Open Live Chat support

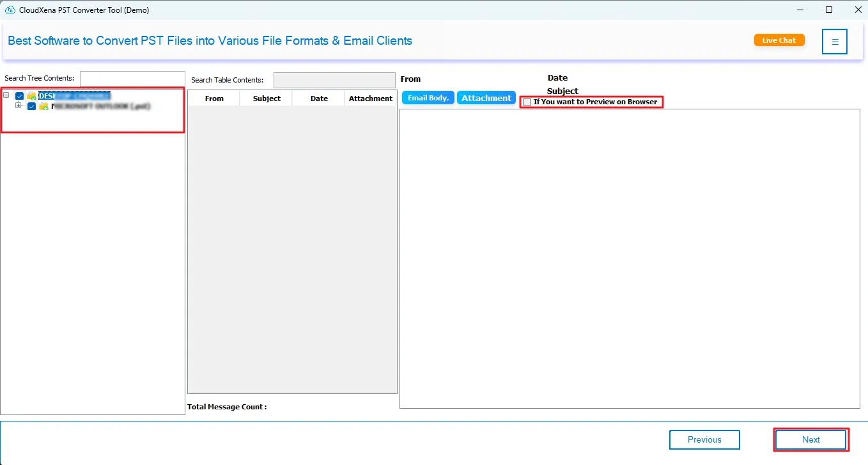pyautogui.click(x=779, y=40)
